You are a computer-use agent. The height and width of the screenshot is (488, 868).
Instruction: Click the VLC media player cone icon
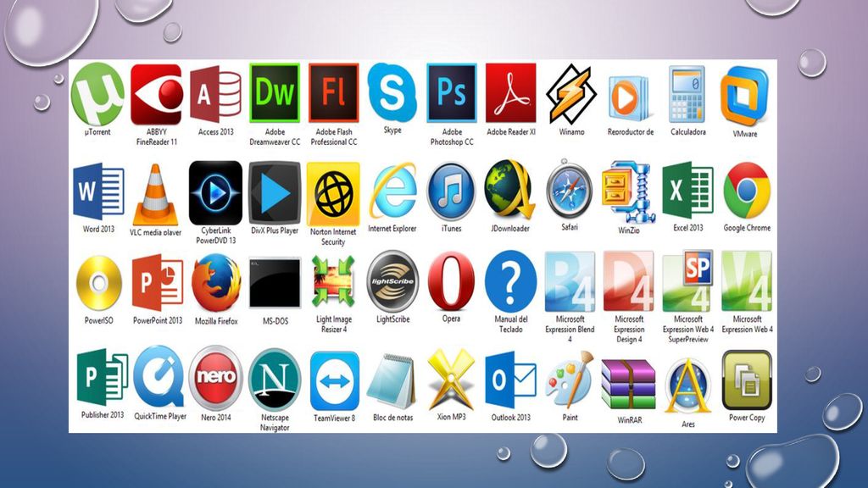point(156,195)
